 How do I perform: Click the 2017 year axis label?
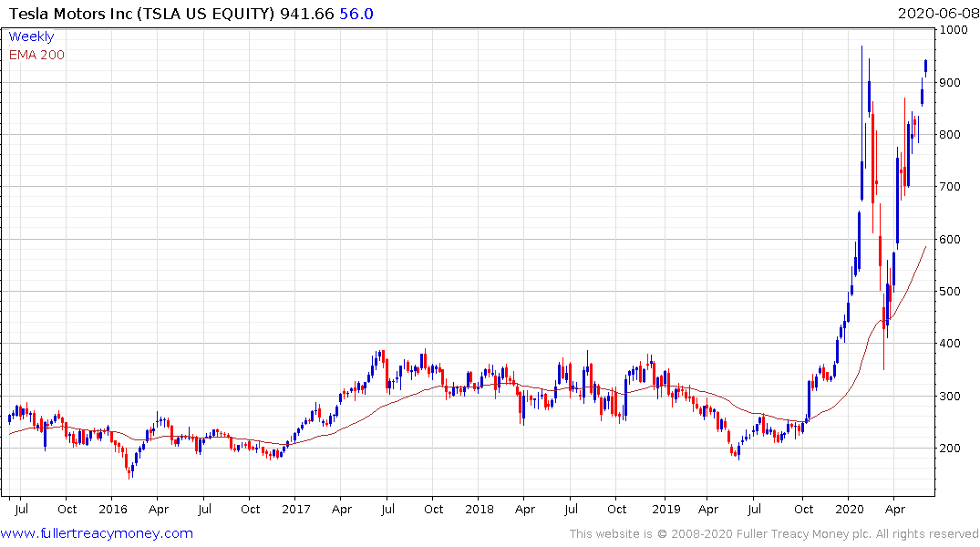click(x=296, y=509)
